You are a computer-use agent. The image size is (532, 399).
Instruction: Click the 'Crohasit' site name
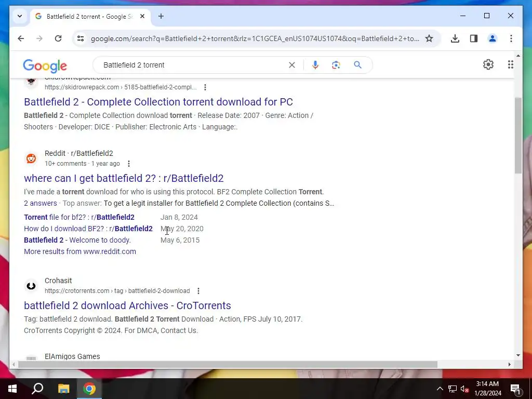[58, 281]
